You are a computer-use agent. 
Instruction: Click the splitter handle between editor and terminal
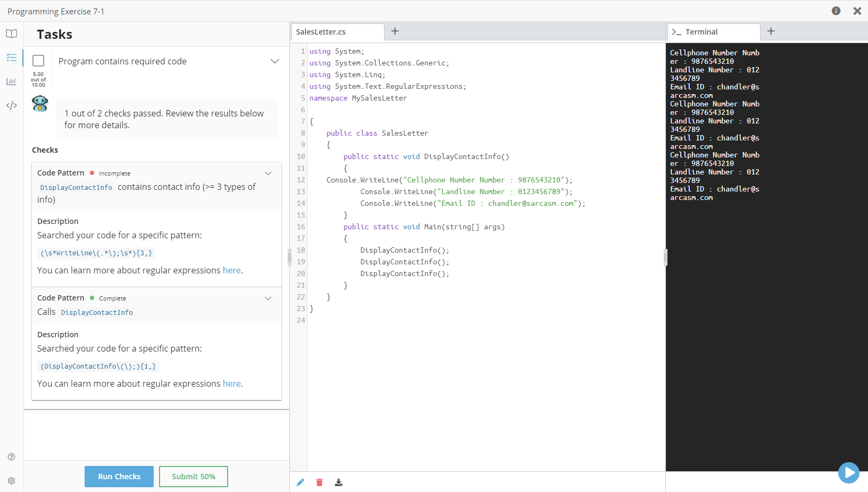pos(665,257)
